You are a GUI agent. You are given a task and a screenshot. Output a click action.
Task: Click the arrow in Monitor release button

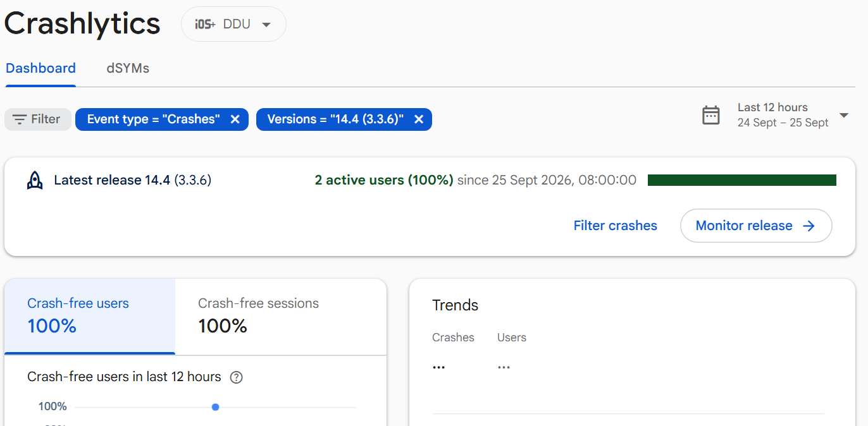(x=809, y=226)
